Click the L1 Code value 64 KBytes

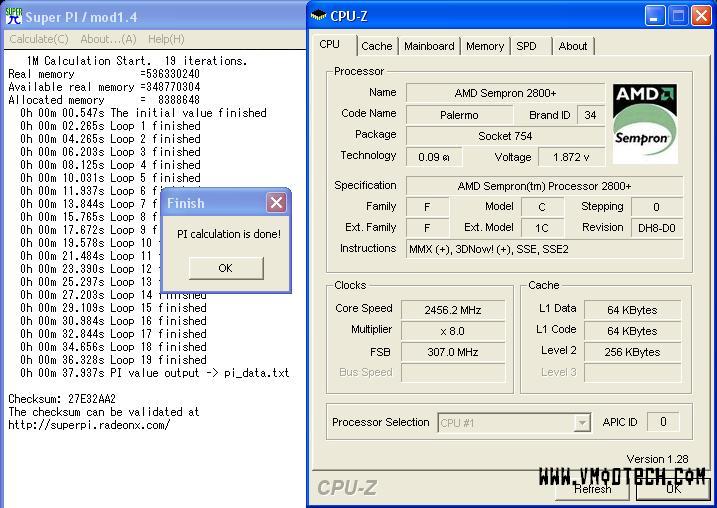coord(632,331)
